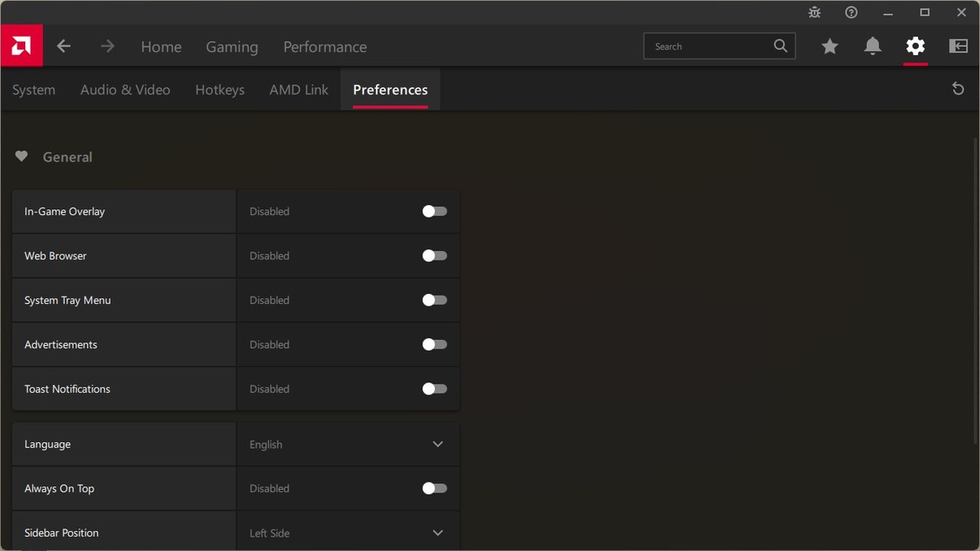Viewport: 980px width, 551px height.
Task: Enable the In-Game Overlay toggle
Action: tap(435, 211)
